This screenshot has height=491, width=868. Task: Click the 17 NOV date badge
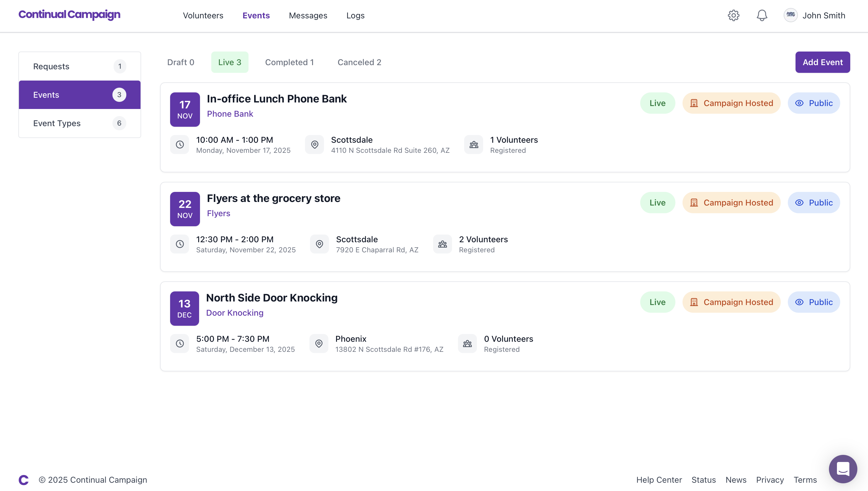185,110
